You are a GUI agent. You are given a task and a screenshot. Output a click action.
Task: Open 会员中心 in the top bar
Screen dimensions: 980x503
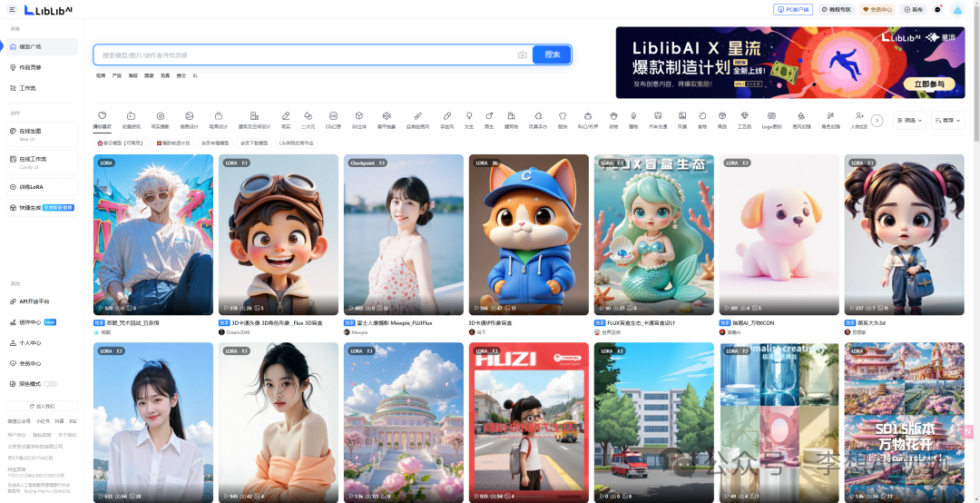coord(877,9)
